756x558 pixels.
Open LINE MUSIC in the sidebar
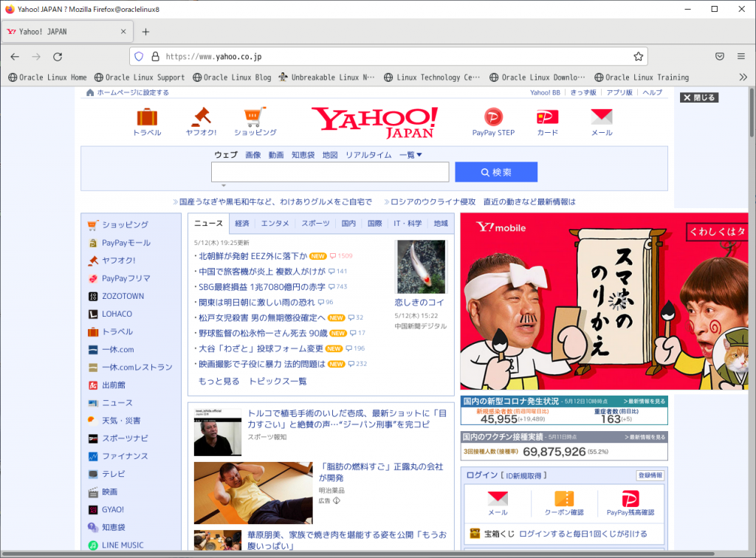pyautogui.click(x=123, y=545)
